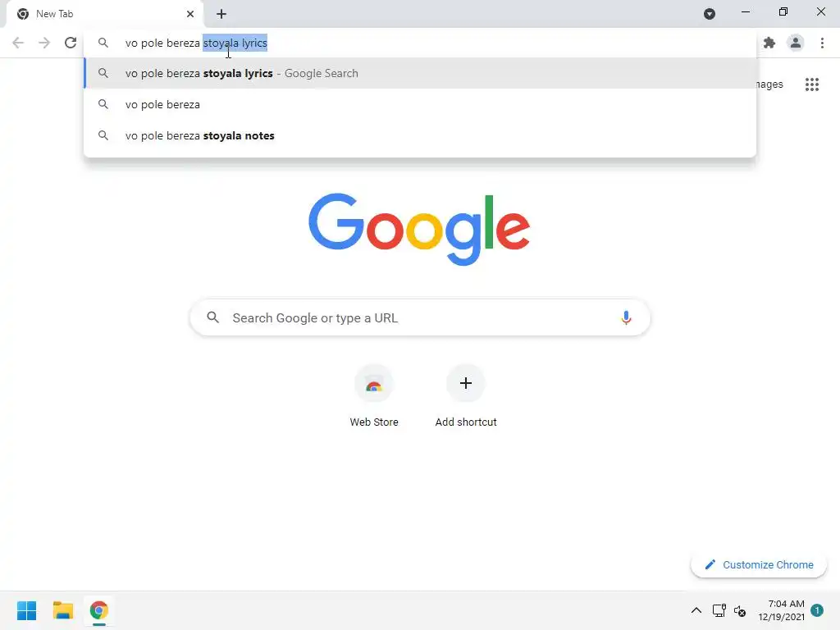Open a new tab with the plus button
This screenshot has width=840, height=630.
pos(221,14)
